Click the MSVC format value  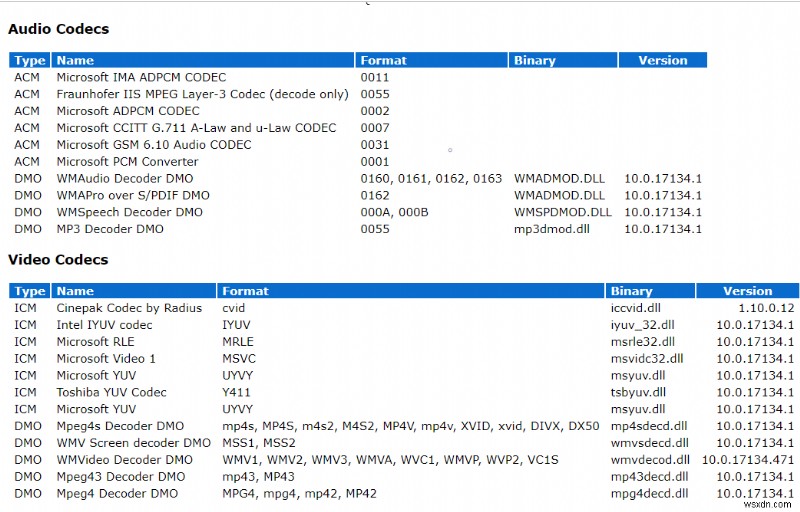point(239,359)
